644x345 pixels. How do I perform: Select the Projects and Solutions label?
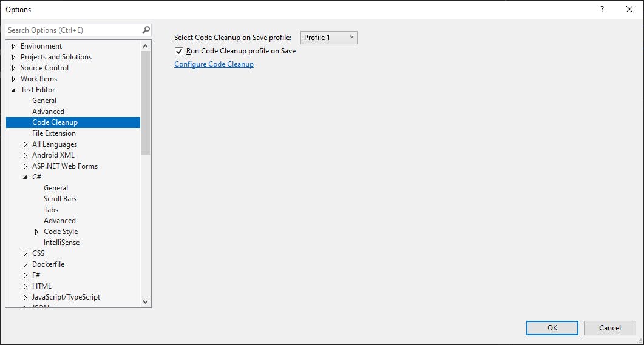tap(56, 57)
